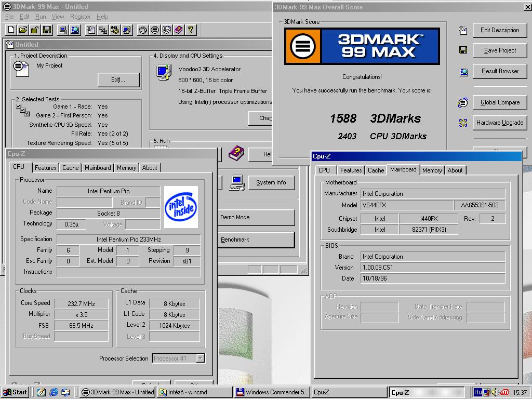Click the speaker volume tray icon
This screenshot has height=399, width=532.
pos(495,392)
